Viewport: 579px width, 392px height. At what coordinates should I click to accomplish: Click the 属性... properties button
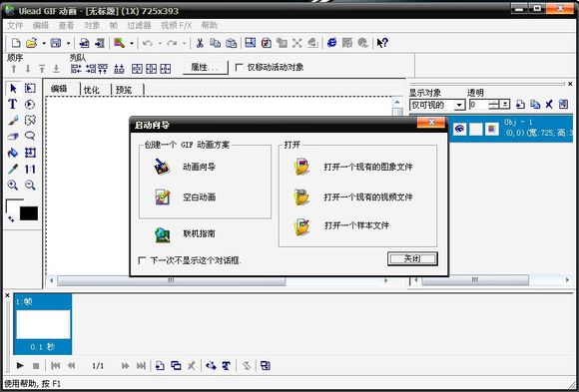point(206,67)
